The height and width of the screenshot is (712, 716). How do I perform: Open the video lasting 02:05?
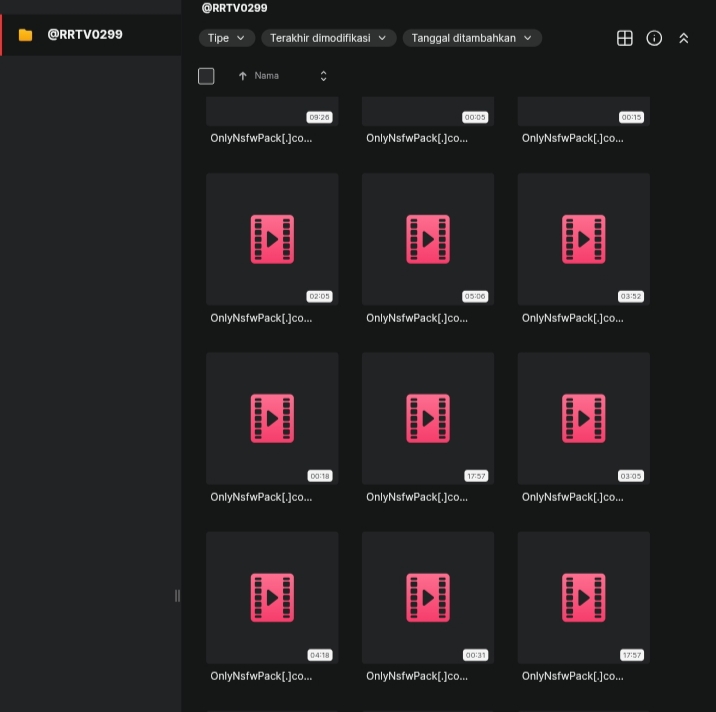click(272, 239)
